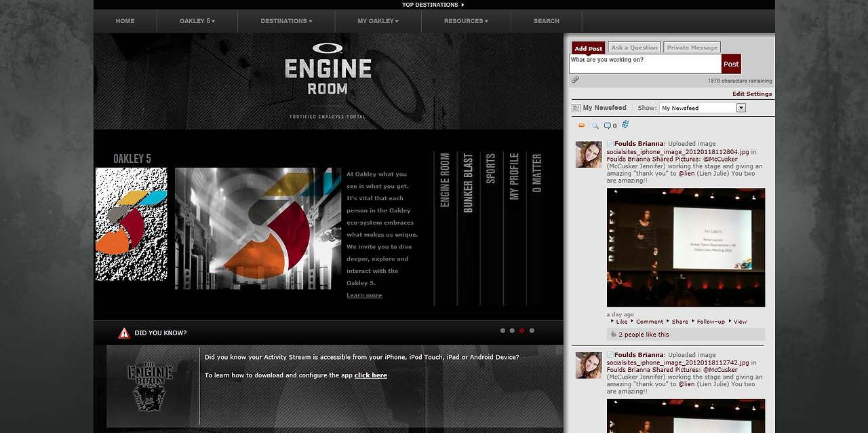
Task: Switch to the Ask a Question tab
Action: pos(634,48)
